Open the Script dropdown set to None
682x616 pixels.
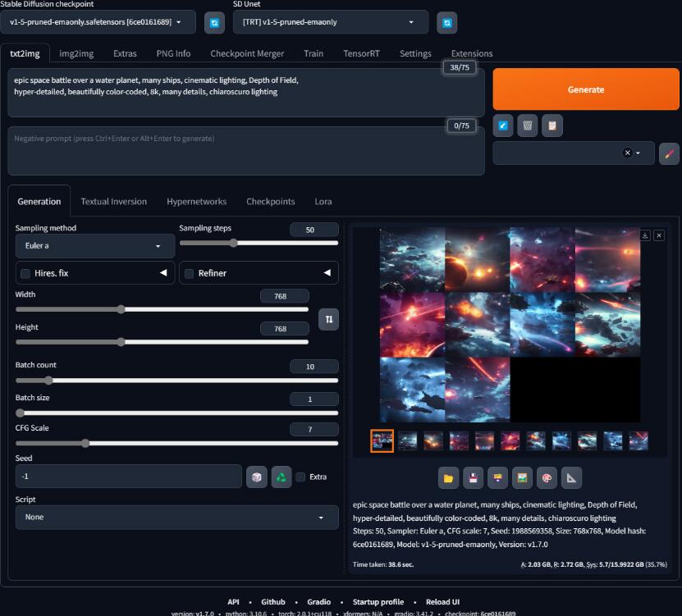176,518
